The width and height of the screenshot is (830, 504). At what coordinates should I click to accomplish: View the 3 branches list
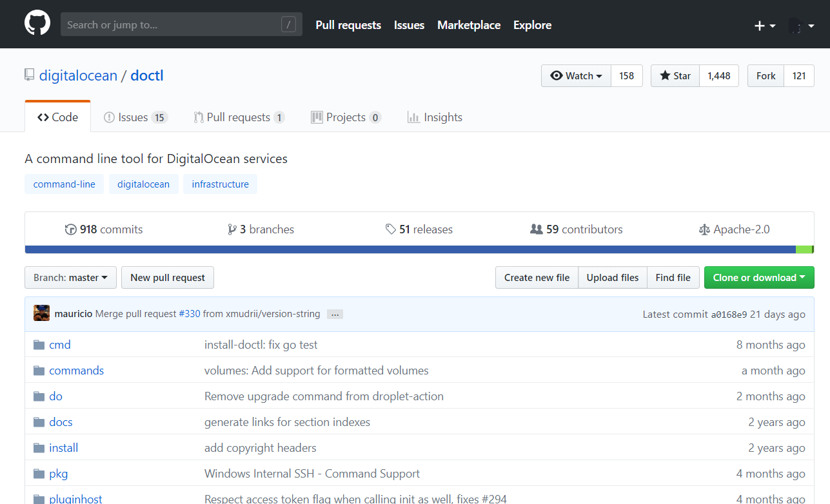[x=261, y=229]
